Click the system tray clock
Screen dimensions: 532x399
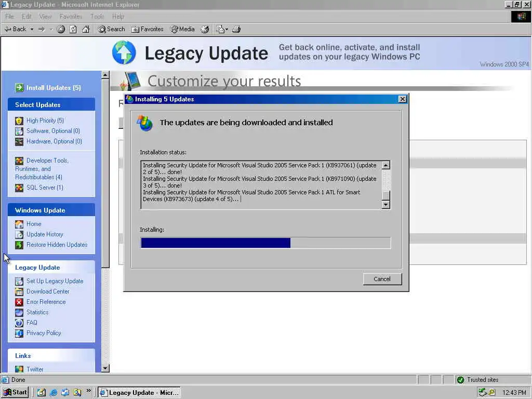click(514, 393)
